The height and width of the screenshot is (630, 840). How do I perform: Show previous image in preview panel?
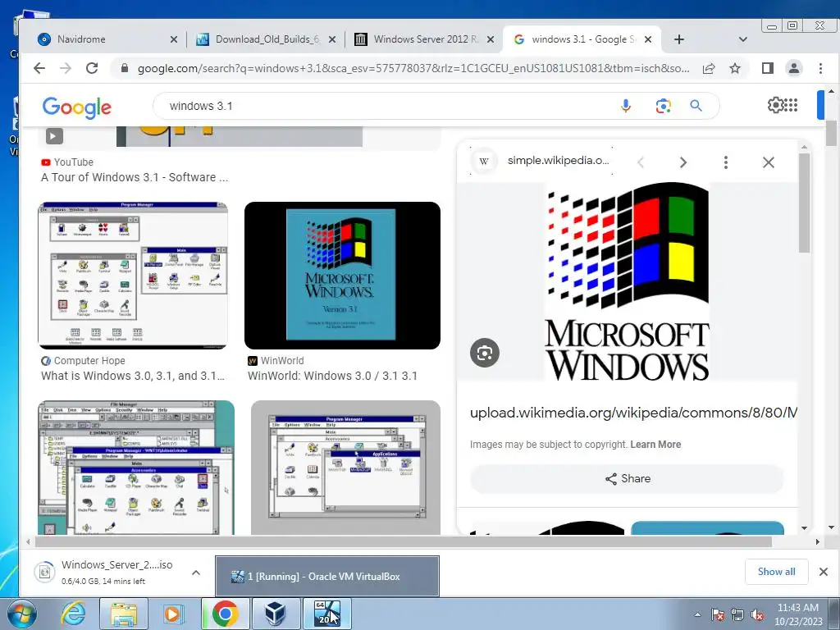tap(641, 162)
